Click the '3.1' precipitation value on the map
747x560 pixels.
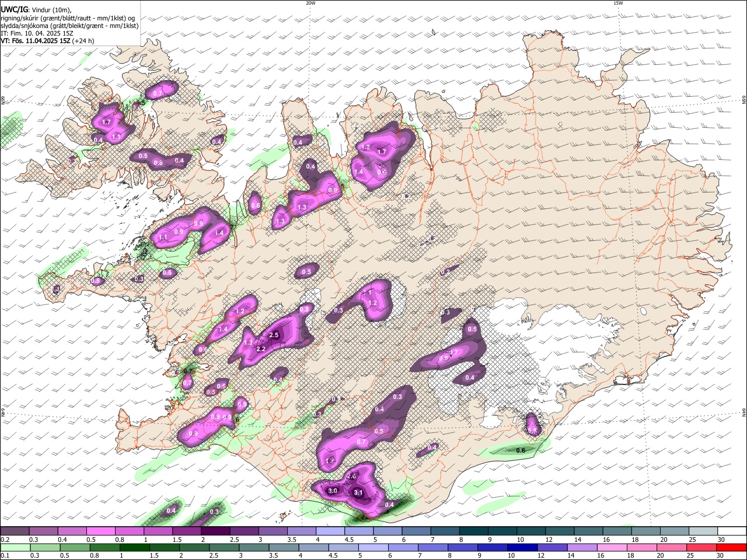click(358, 493)
